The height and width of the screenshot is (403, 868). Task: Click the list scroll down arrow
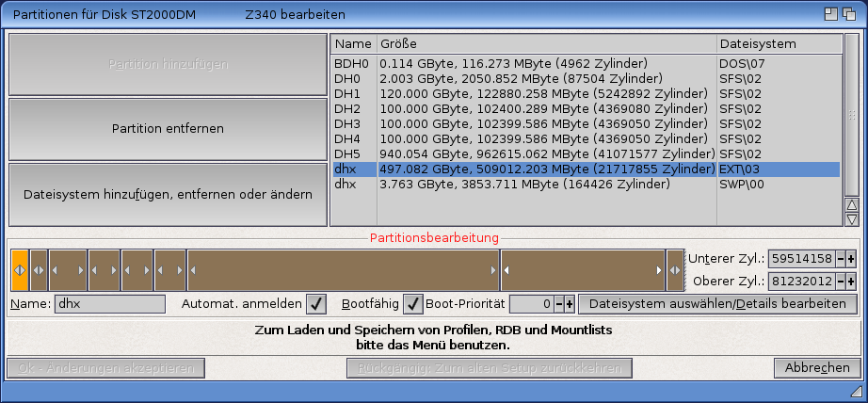852,218
